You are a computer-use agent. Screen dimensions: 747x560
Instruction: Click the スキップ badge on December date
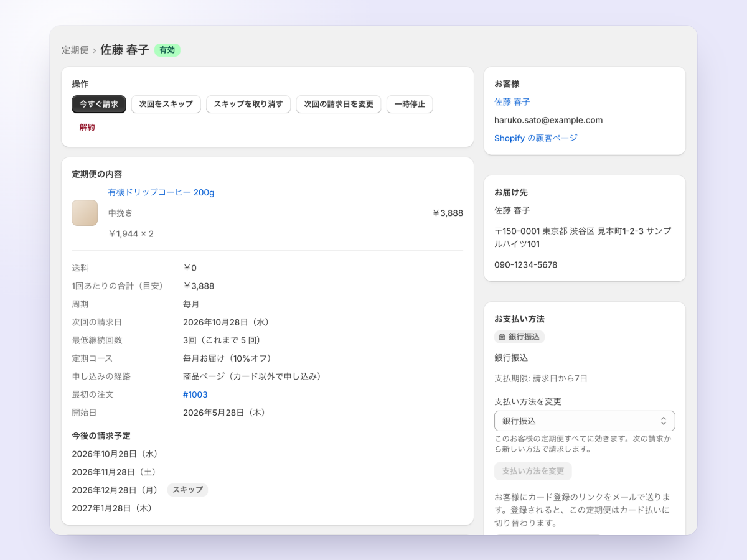tap(187, 490)
